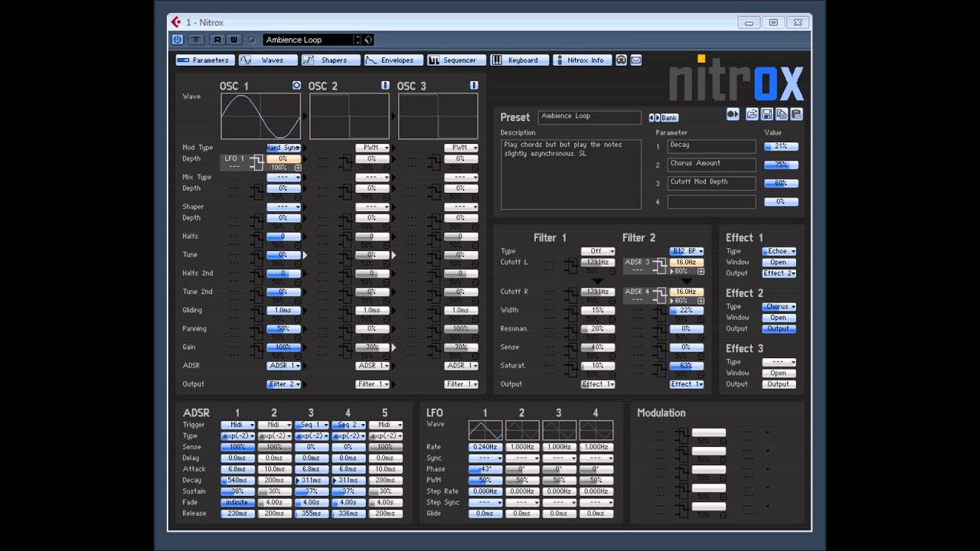Viewport: 980px width, 551px height.
Task: Click the plus icon beside Filter 2 Cutoff L 60%
Action: click(x=701, y=272)
